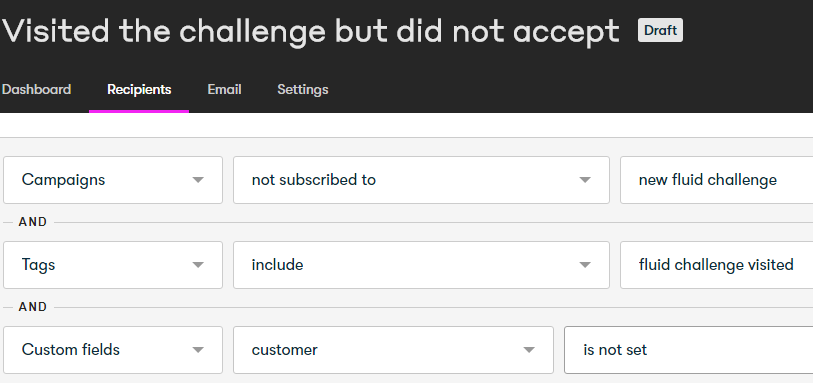Click the arrow icon in the Campaigns dropdown
Screen dimensions: 813x383
coord(198,180)
